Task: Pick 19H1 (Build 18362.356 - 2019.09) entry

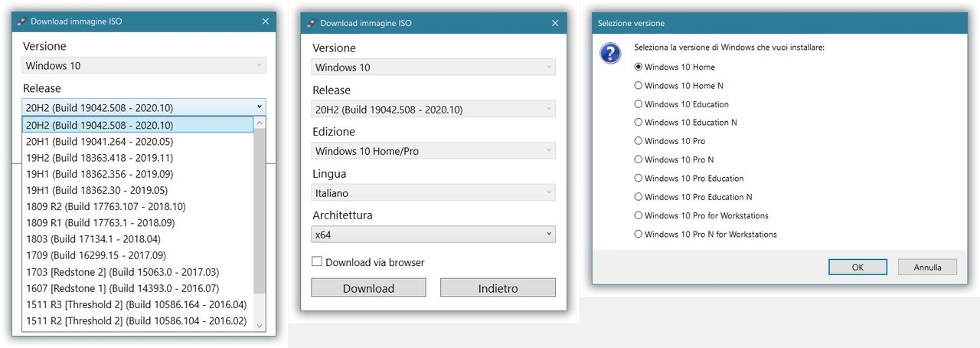Action: (x=138, y=174)
